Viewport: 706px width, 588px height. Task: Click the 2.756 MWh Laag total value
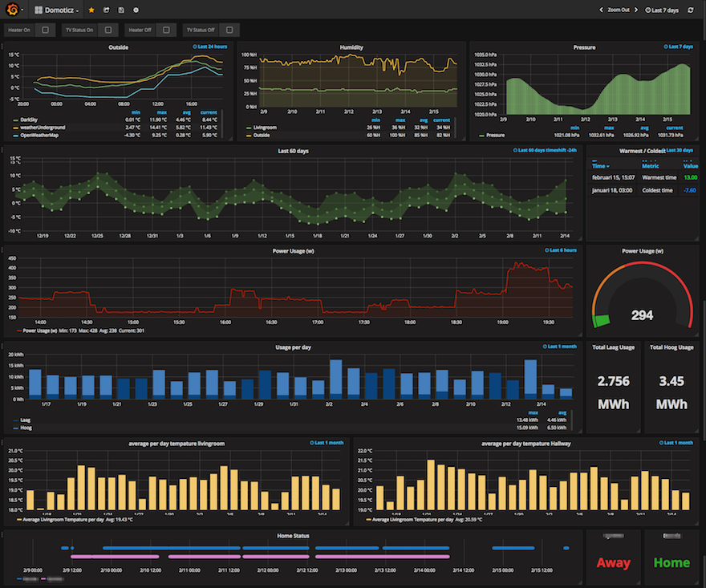613,392
